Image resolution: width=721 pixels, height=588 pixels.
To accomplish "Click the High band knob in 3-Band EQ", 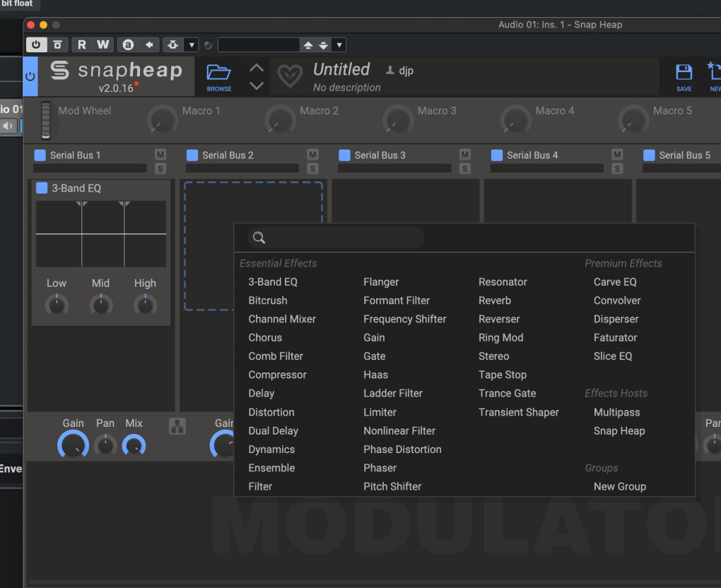I will pos(146,305).
